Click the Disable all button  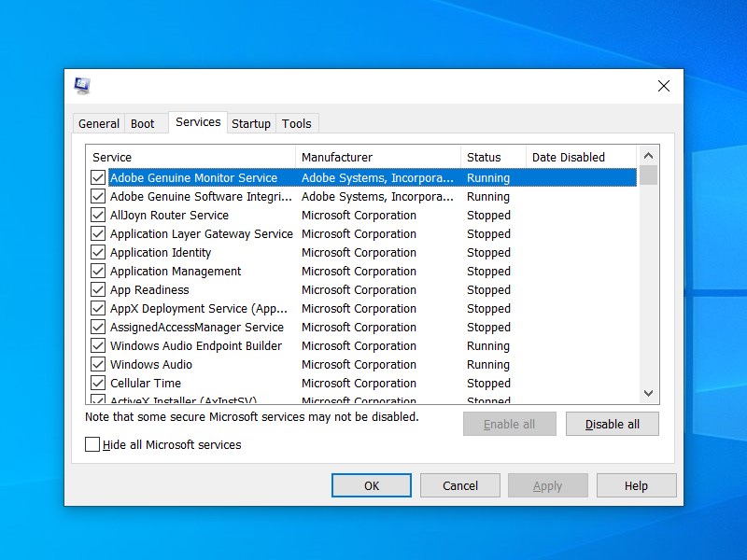click(613, 424)
